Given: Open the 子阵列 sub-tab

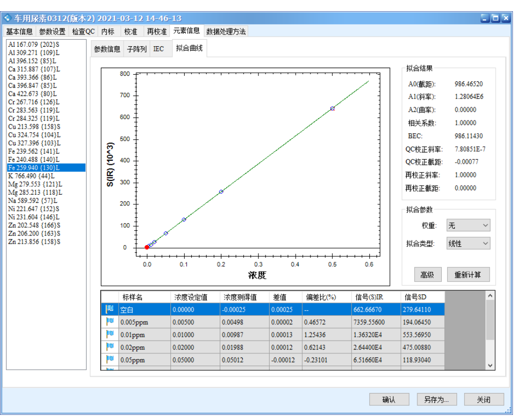Looking at the screenshot, I should [x=136, y=49].
